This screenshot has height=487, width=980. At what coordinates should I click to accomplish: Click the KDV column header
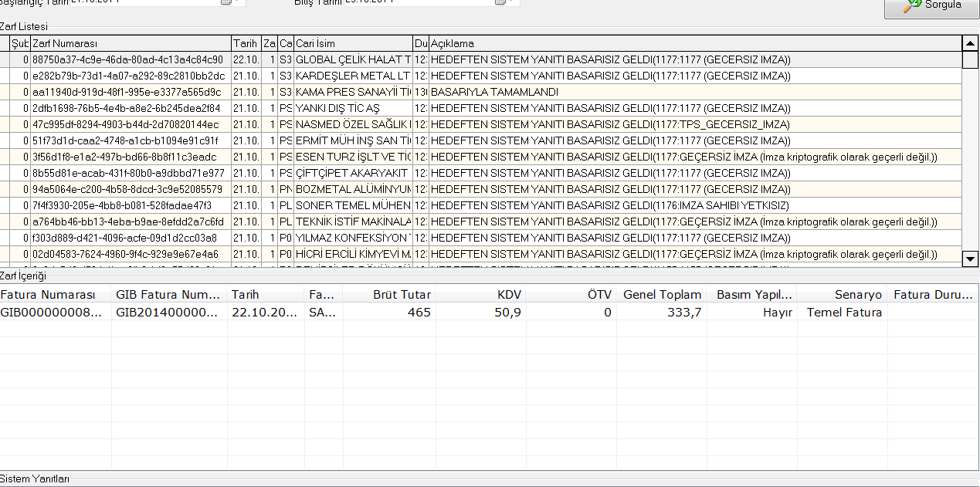[481, 294]
